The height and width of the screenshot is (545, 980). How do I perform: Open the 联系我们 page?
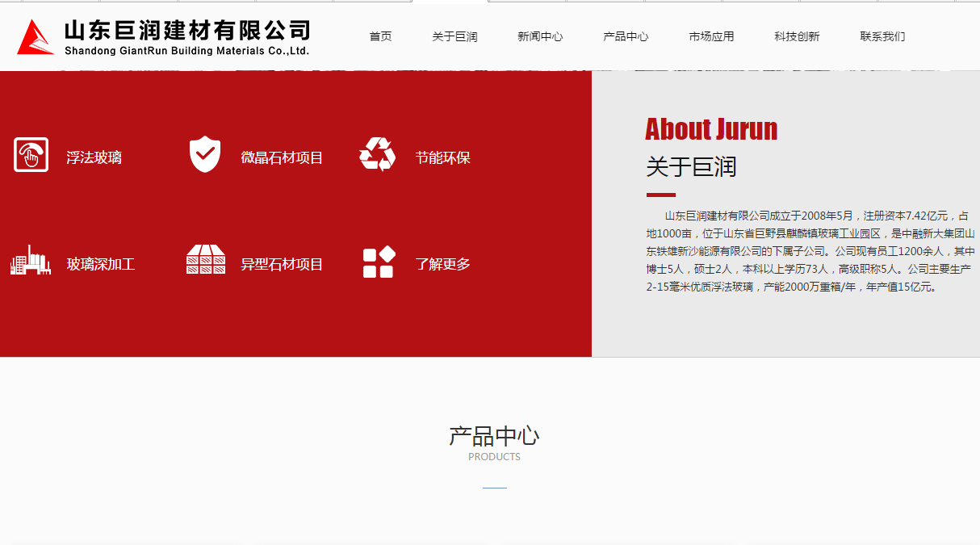(882, 36)
